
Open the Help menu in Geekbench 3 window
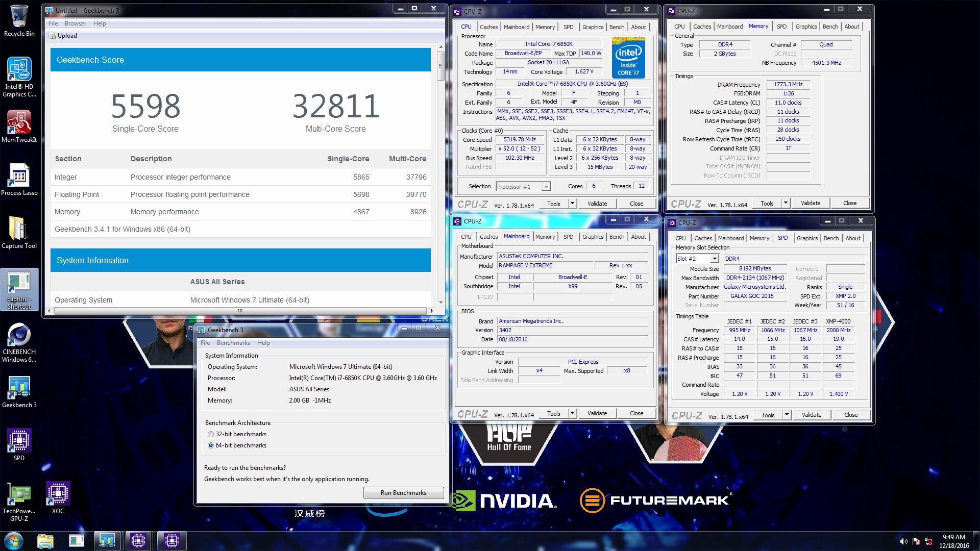pos(263,343)
